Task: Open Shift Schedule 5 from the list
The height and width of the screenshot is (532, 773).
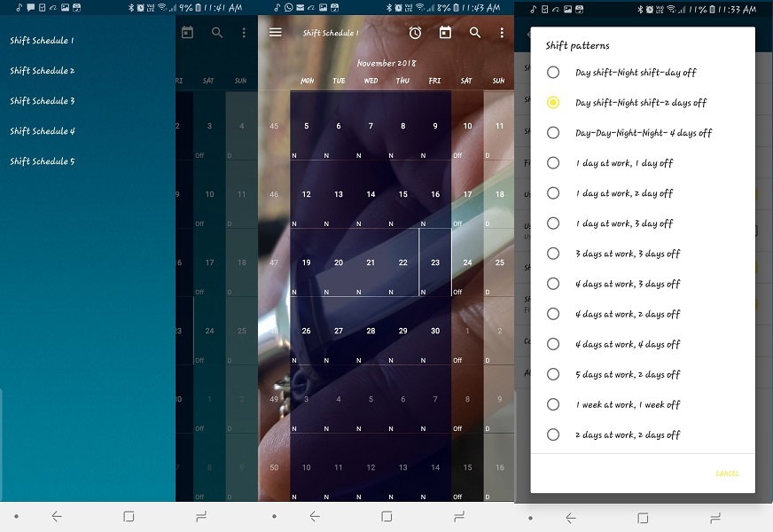Action: coord(40,160)
